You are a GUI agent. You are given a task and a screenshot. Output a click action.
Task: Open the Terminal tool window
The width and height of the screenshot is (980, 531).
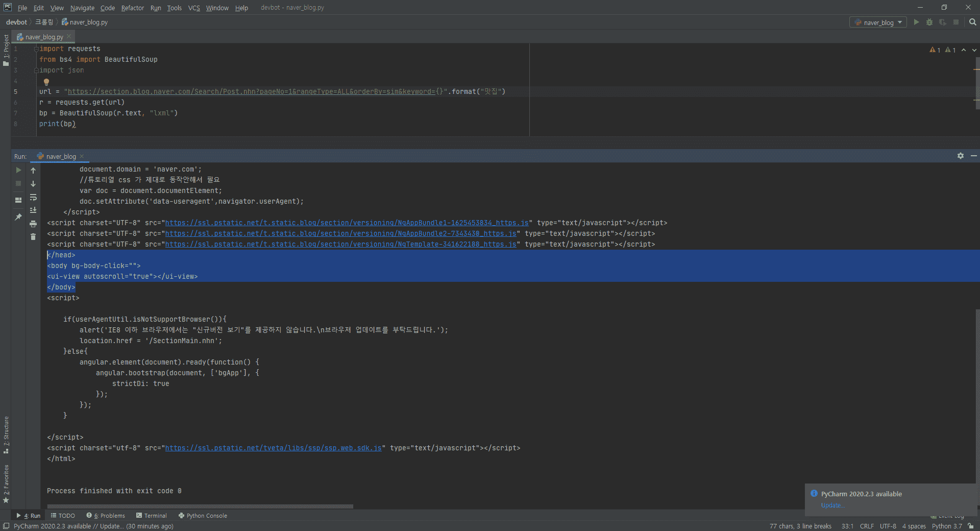(152, 516)
